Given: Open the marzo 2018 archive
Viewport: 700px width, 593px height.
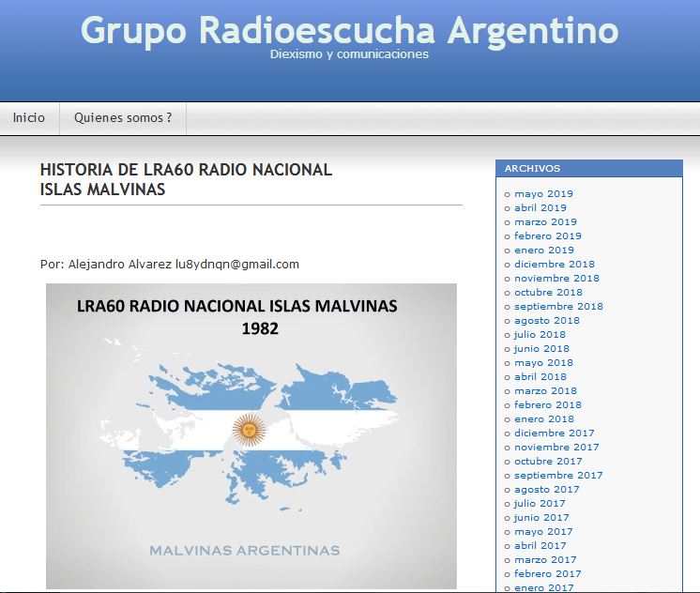Looking at the screenshot, I should [x=545, y=390].
